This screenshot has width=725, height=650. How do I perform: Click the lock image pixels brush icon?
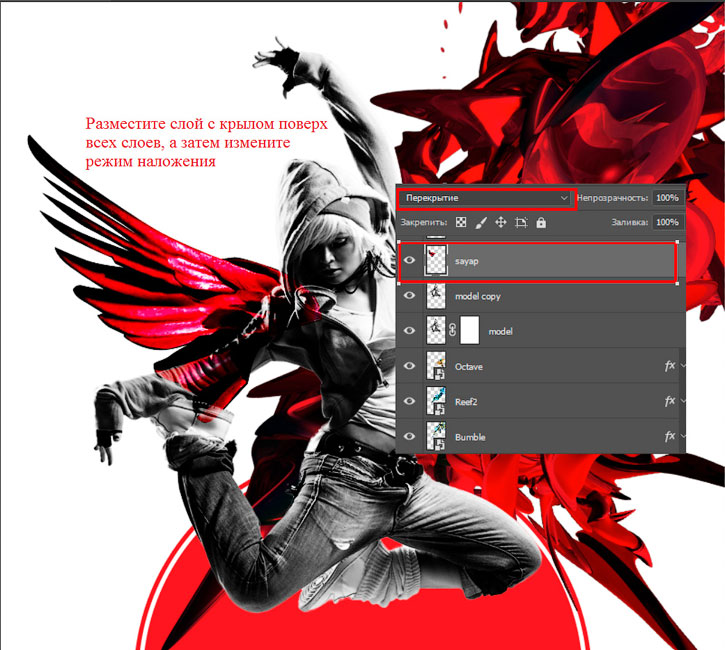click(480, 223)
